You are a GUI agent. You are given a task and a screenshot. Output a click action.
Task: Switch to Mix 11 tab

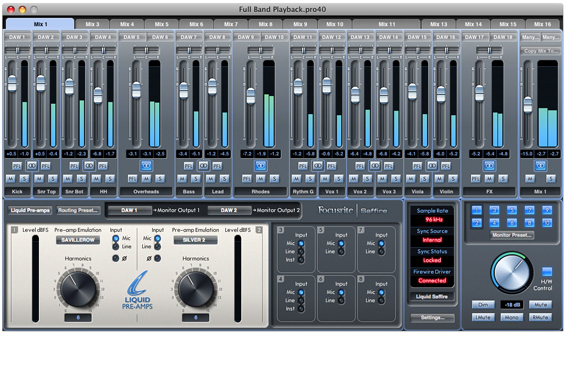click(x=387, y=24)
